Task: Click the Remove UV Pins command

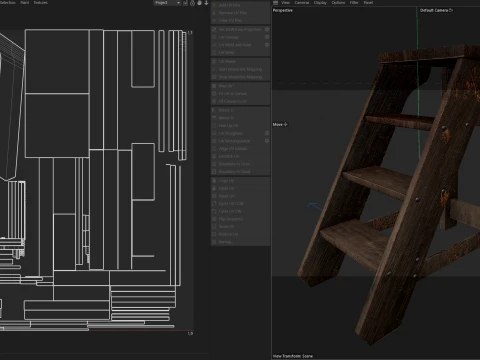Action: coord(240,13)
